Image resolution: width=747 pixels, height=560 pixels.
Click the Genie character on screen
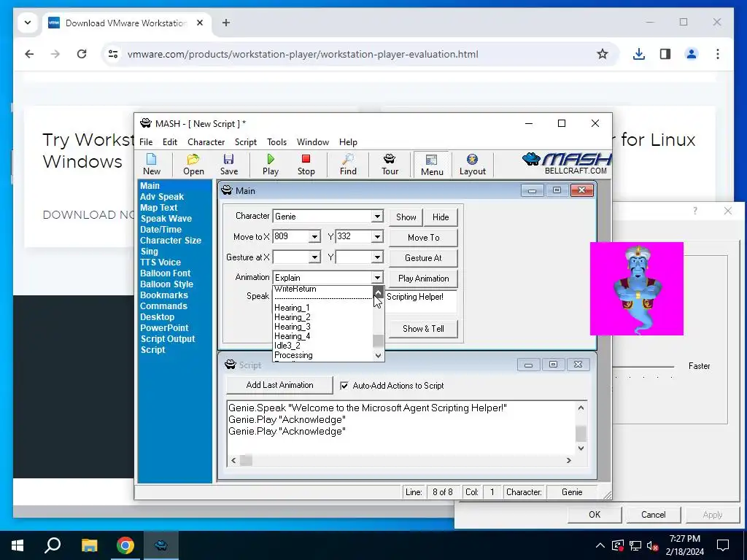[x=636, y=289]
